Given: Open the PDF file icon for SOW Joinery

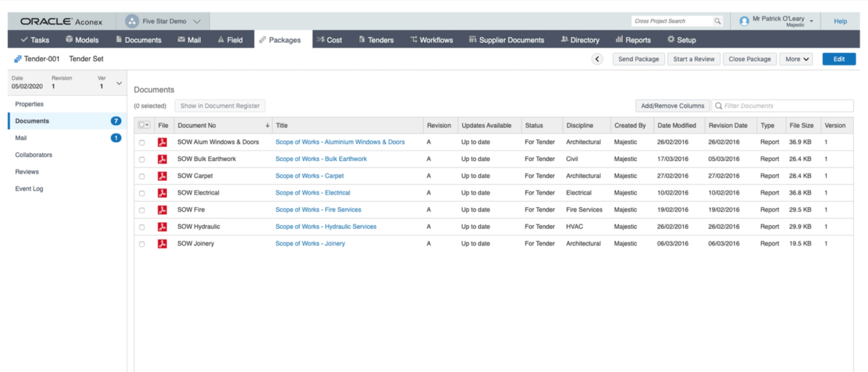Looking at the screenshot, I should tap(162, 244).
